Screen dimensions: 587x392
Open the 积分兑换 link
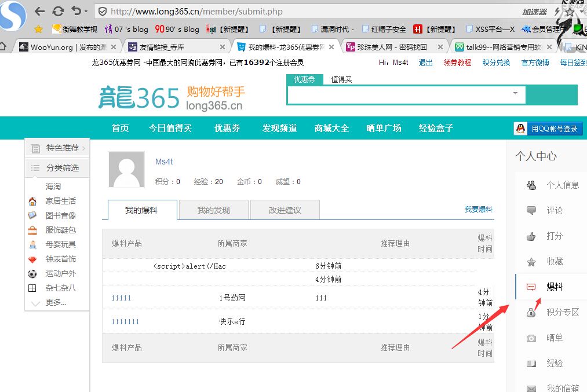click(496, 63)
